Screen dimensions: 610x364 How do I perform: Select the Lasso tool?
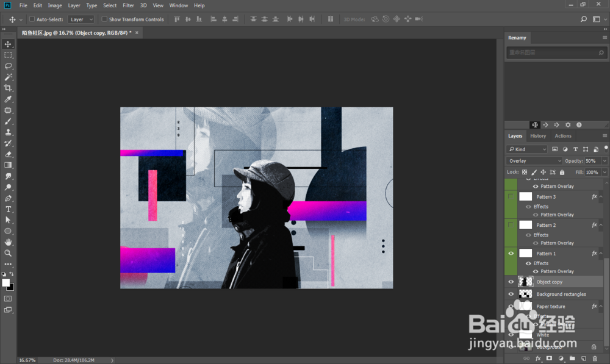click(x=8, y=66)
